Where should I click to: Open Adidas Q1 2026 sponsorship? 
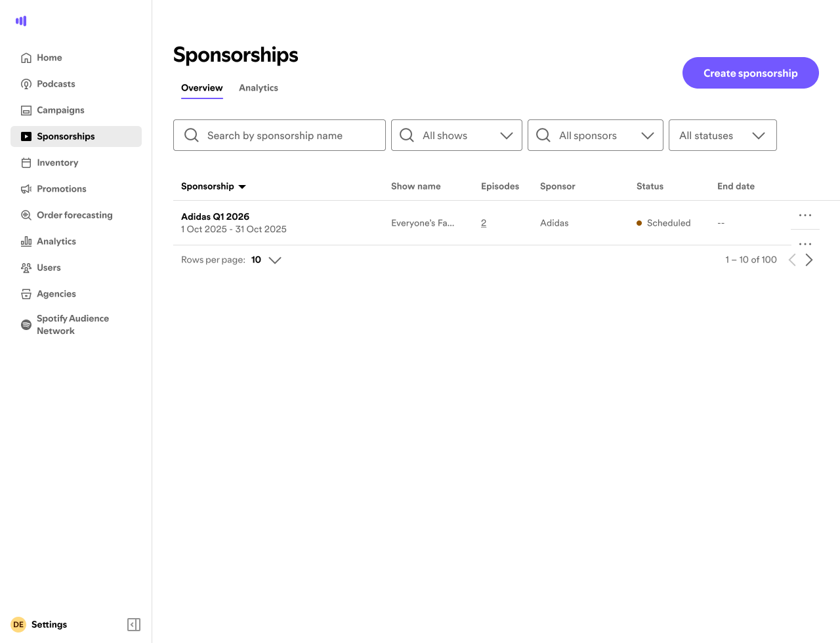click(x=215, y=217)
